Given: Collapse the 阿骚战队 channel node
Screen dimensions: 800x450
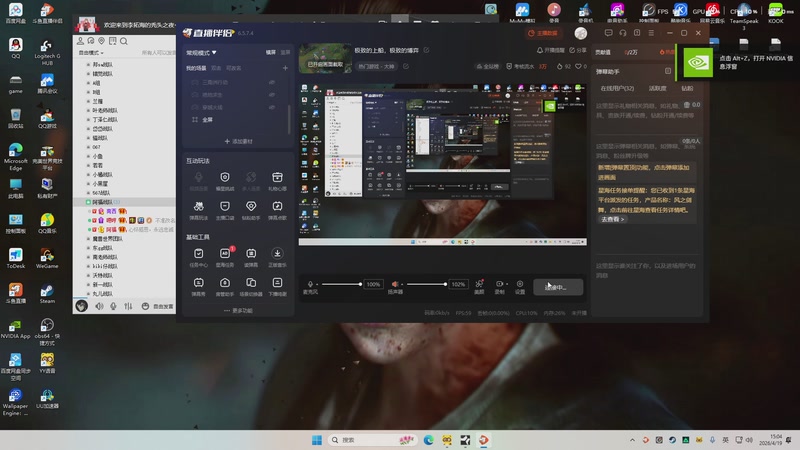Looking at the screenshot, I should (88, 202).
